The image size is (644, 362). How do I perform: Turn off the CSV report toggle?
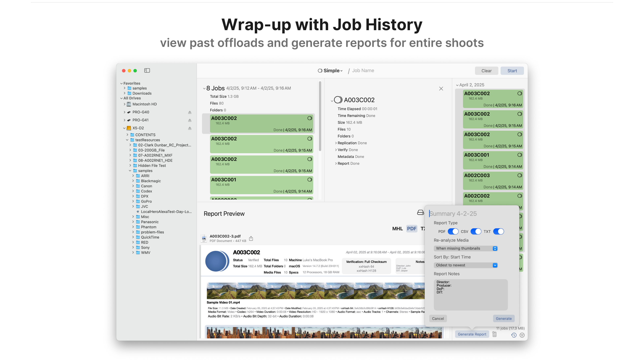(x=476, y=231)
